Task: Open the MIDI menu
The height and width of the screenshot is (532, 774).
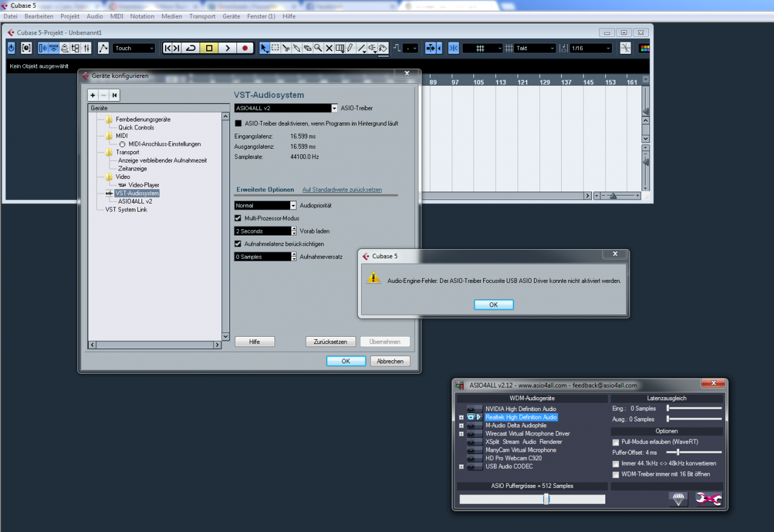Action: click(117, 16)
